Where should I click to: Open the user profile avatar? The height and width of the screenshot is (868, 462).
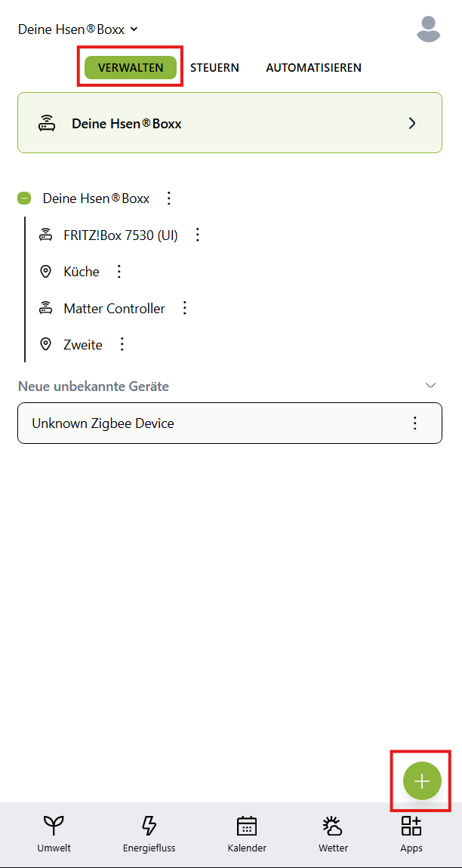pyautogui.click(x=428, y=29)
